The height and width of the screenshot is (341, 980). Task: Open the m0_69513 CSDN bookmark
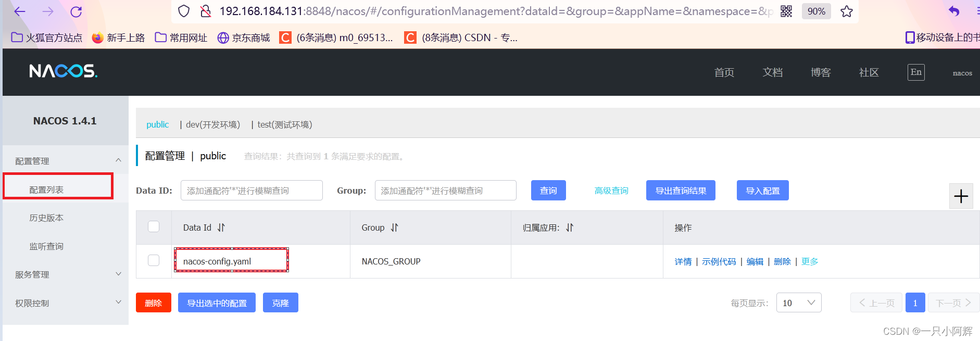tap(336, 37)
